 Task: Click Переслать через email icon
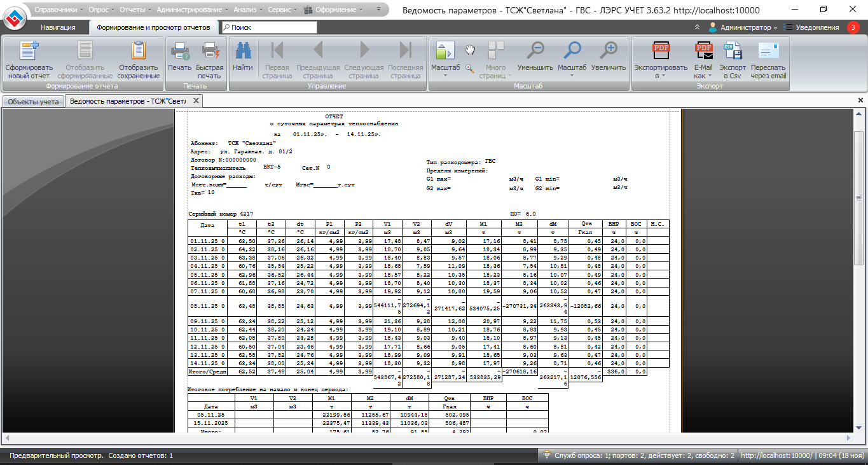[x=768, y=52]
